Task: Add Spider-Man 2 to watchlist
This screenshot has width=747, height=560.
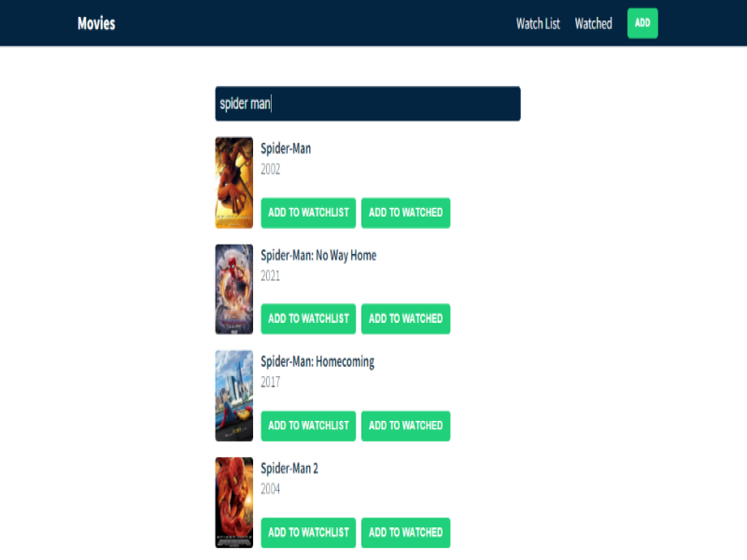Action: (x=308, y=532)
